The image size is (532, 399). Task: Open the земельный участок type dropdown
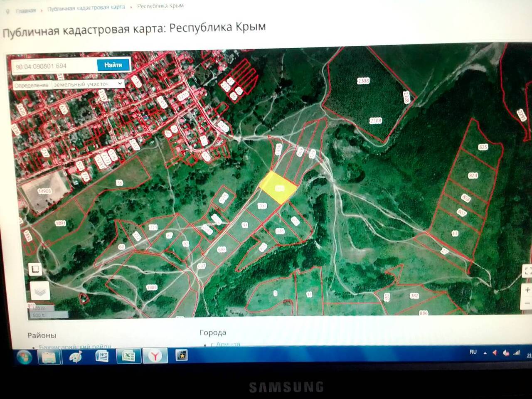pyautogui.click(x=88, y=84)
